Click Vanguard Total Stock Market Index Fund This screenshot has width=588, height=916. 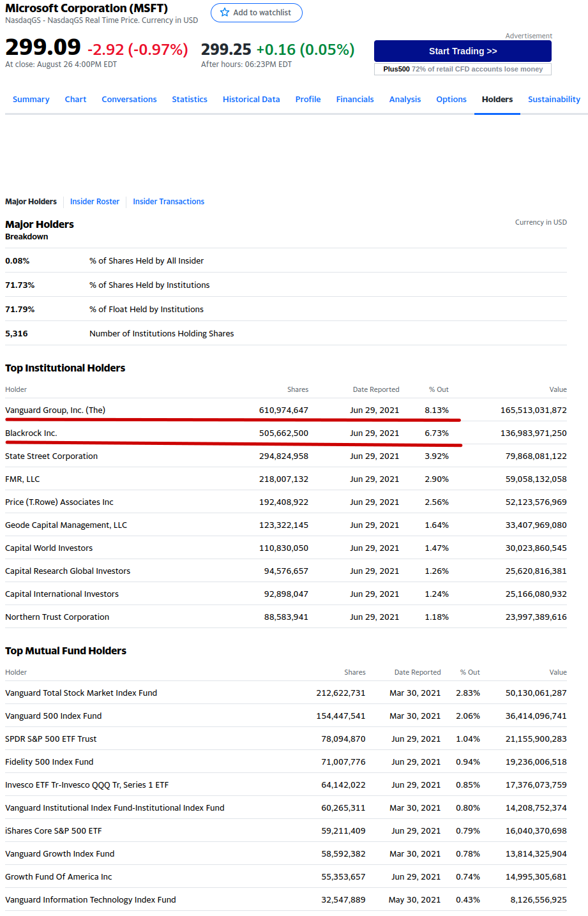[x=81, y=693]
